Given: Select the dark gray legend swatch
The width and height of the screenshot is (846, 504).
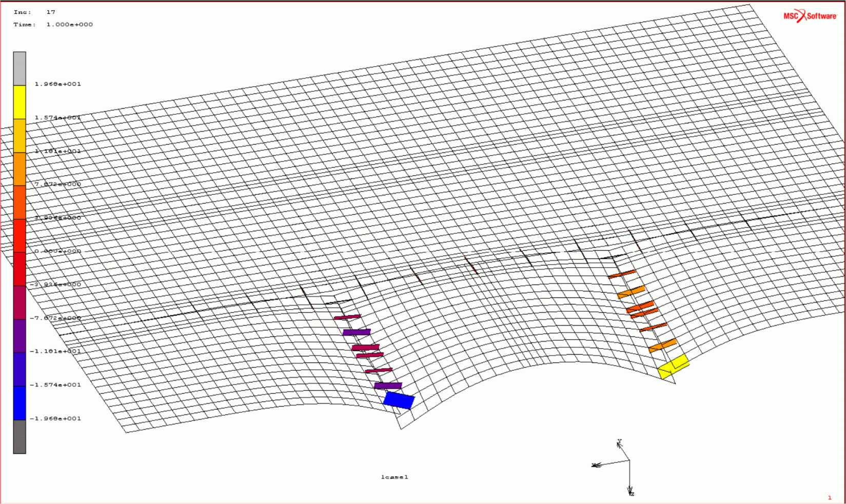Looking at the screenshot, I should 19,436.
